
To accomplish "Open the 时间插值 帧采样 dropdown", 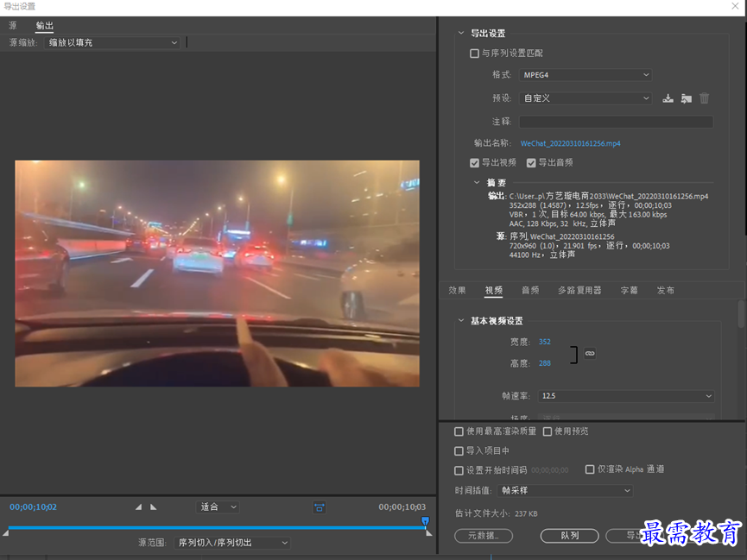I will [x=565, y=490].
